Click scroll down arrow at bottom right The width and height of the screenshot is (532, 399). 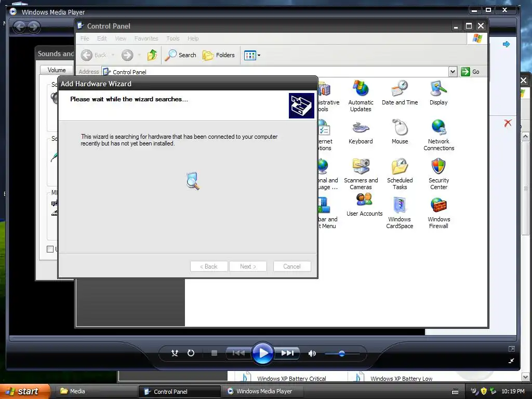pyautogui.click(x=526, y=377)
